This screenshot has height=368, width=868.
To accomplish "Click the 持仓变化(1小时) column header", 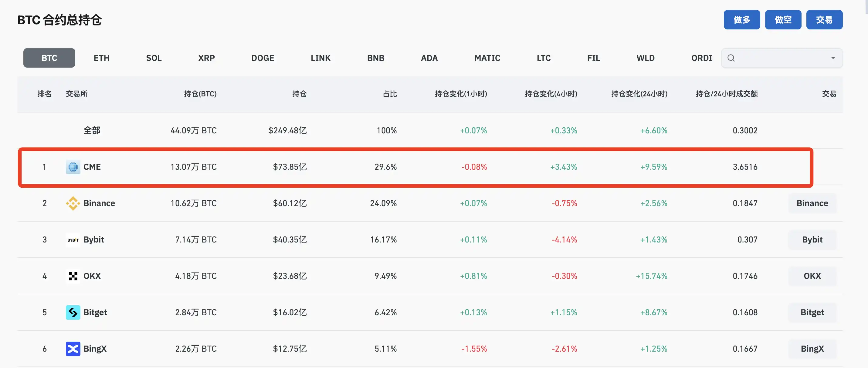I will click(x=461, y=94).
